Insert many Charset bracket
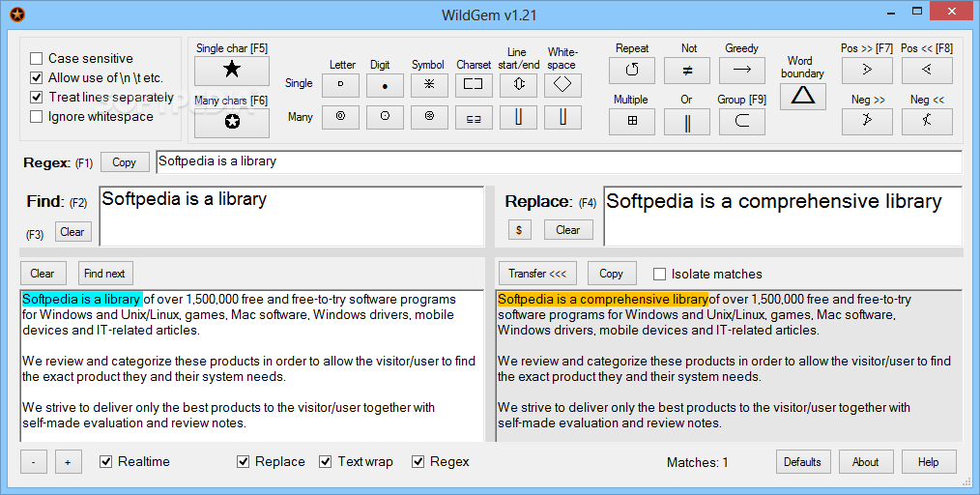 point(474,118)
